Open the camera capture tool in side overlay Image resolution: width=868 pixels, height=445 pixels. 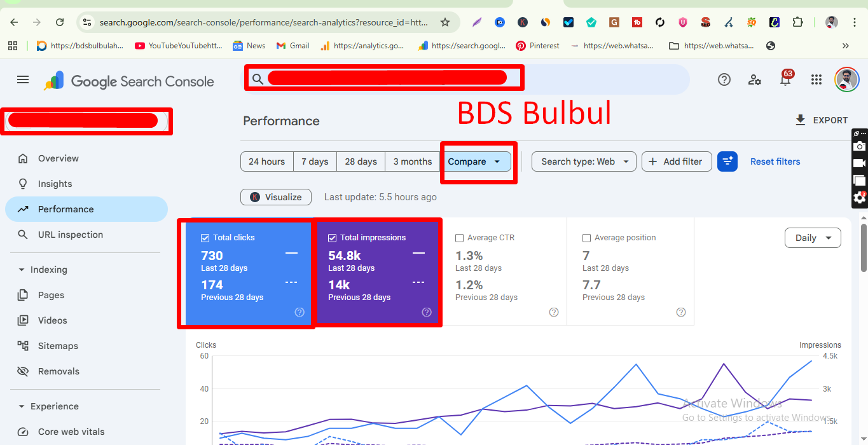click(x=860, y=146)
